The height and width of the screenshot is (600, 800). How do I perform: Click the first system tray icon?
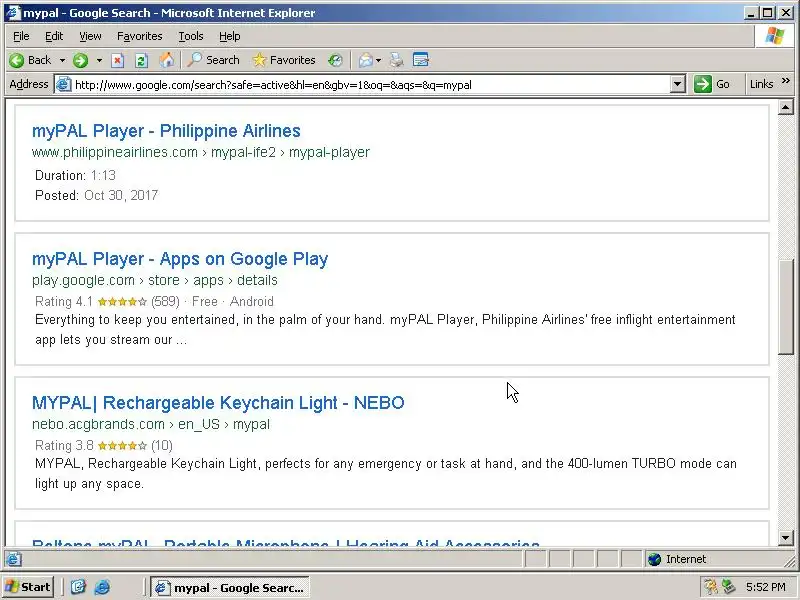[x=710, y=587]
